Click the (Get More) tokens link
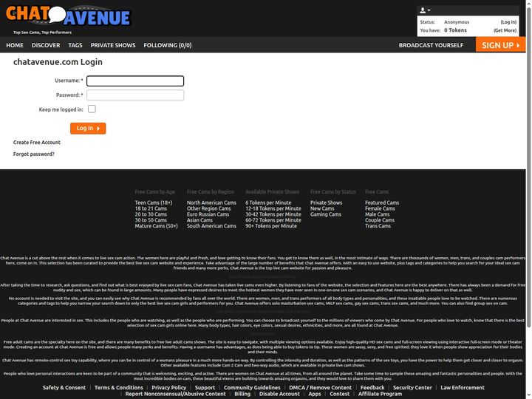This screenshot has height=399, width=532. tap(505, 30)
